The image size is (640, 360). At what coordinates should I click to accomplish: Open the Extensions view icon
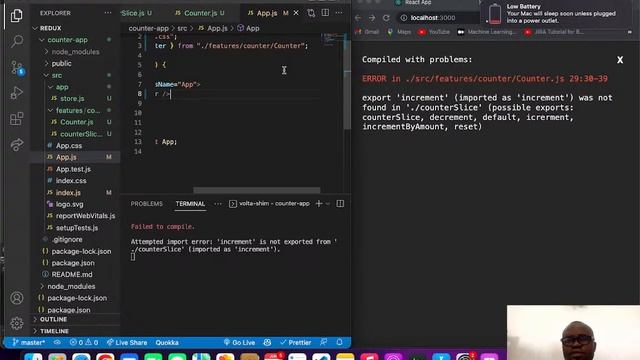(16, 119)
